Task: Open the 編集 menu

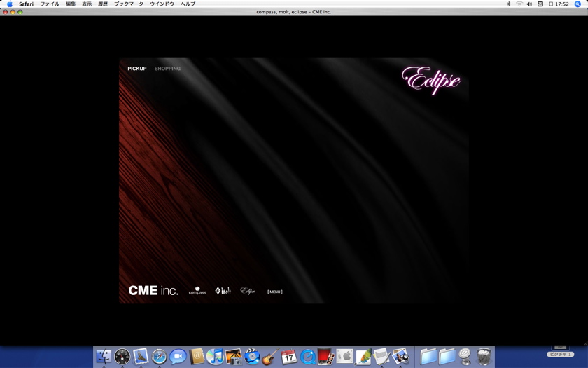Action: pyautogui.click(x=71, y=4)
